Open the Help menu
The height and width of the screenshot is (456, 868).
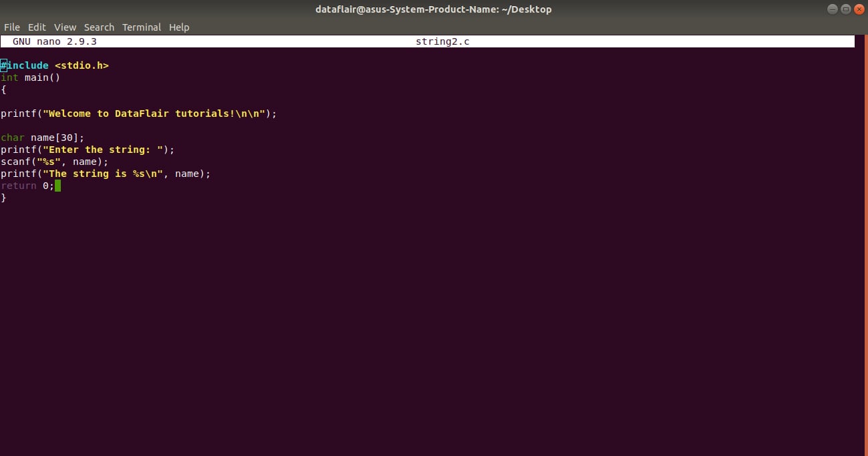(x=178, y=27)
